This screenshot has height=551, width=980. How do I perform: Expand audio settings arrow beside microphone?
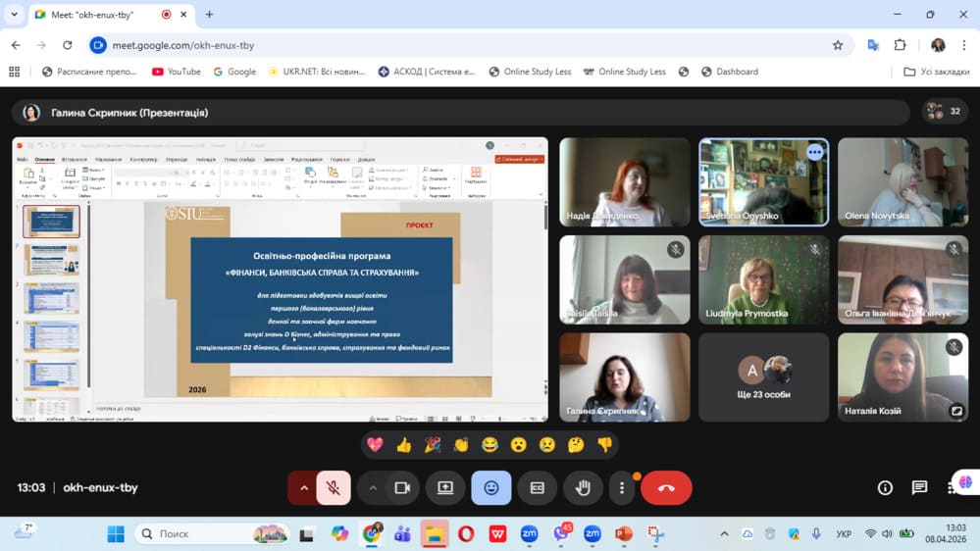pyautogui.click(x=303, y=487)
